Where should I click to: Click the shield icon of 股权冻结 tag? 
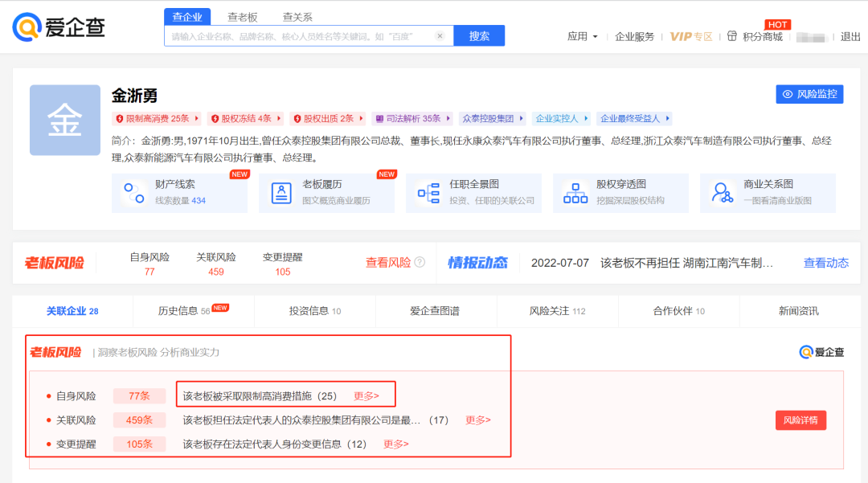(x=215, y=118)
